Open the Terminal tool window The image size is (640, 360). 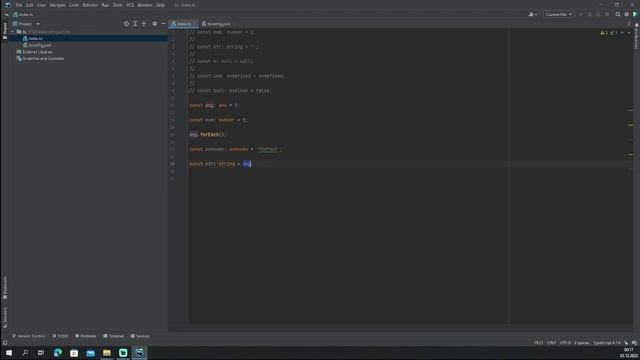(x=113, y=336)
